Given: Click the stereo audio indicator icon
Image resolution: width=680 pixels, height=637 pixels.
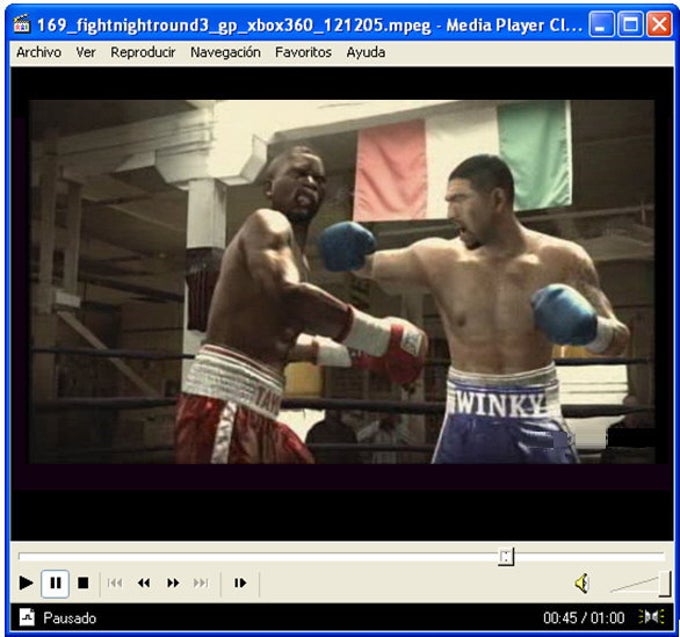Looking at the screenshot, I should click(x=651, y=617).
